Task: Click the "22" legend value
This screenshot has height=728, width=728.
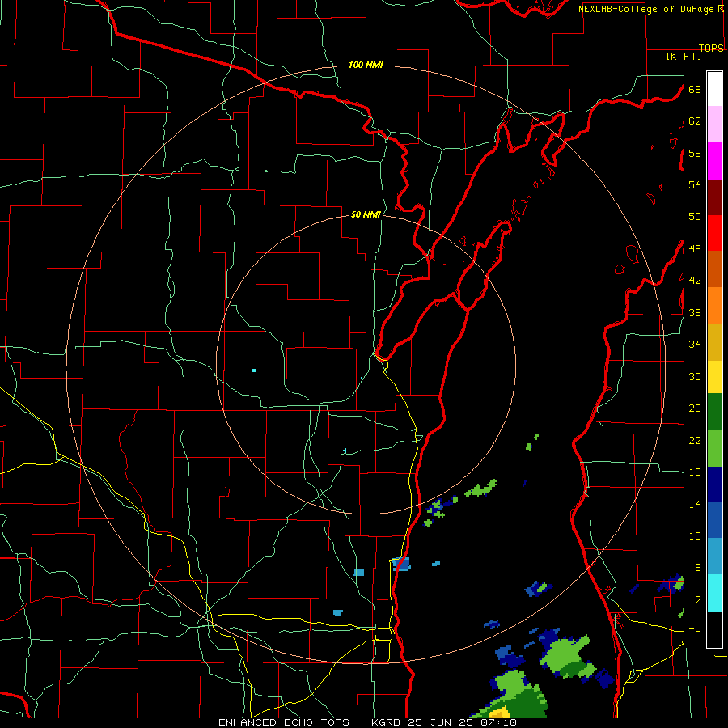Action: tap(695, 440)
